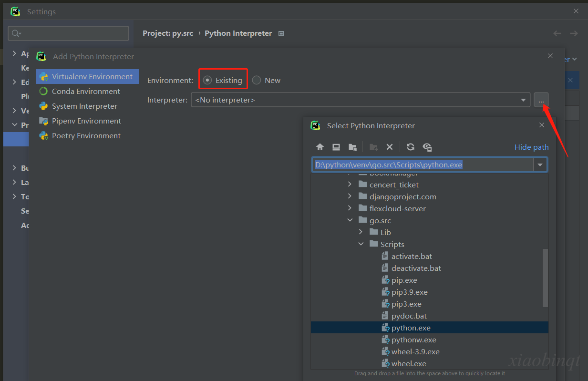This screenshot has width=588, height=381.
Task: Click the path field containing D:\python\venv\go.src\Scripts\python.exe
Action: [x=423, y=165]
